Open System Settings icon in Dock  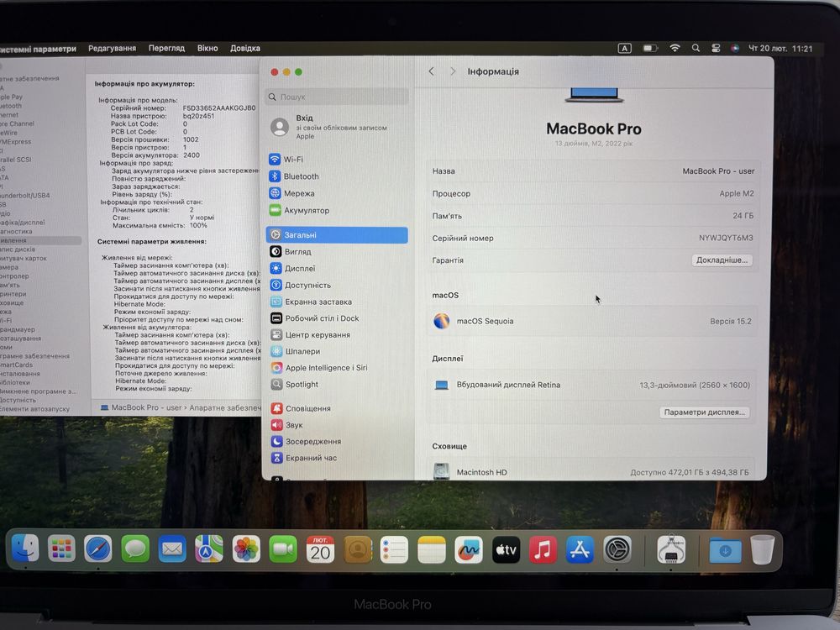pyautogui.click(x=617, y=549)
